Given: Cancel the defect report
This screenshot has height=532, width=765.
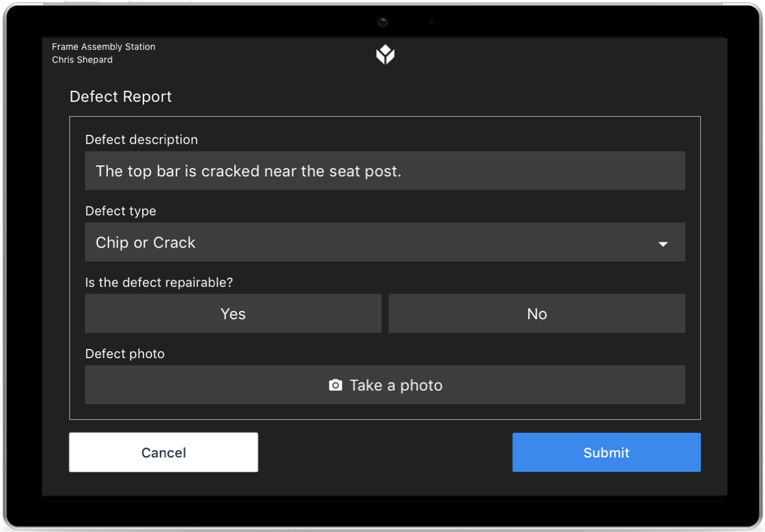Looking at the screenshot, I should (163, 452).
